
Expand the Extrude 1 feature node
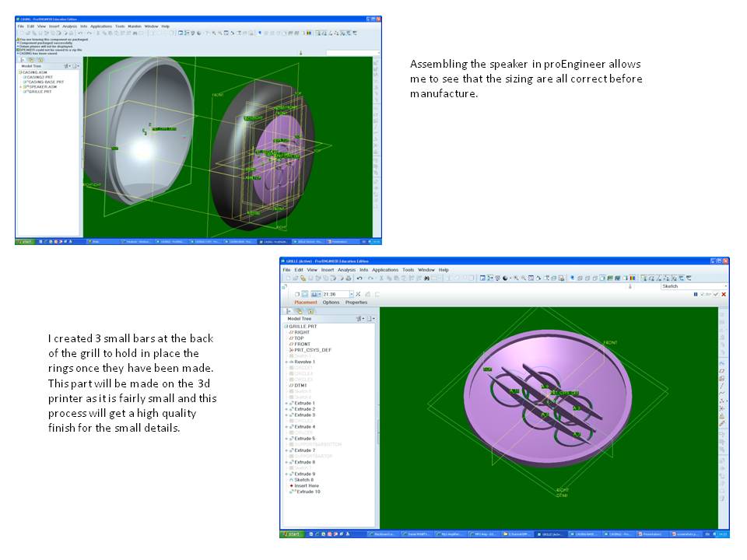point(286,402)
